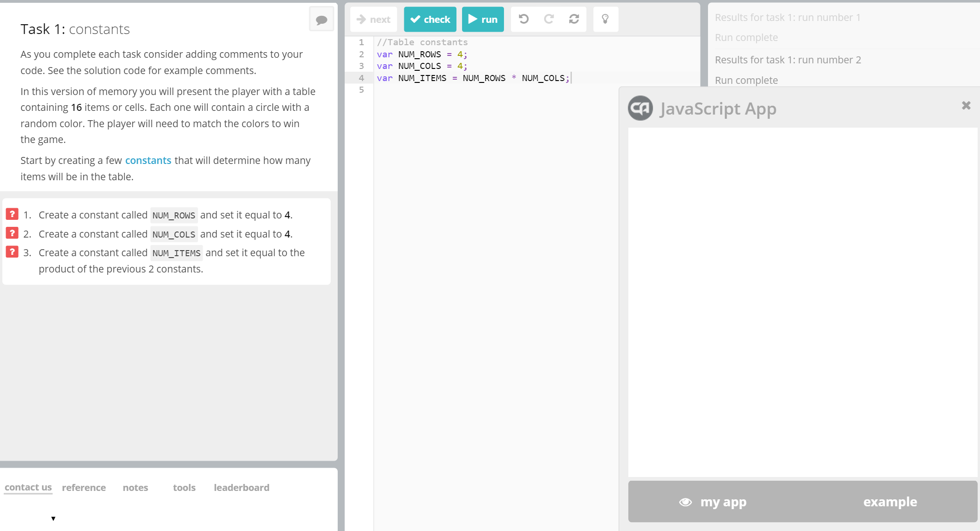Viewport: 980px width, 531px height.
Task: Show my app preview with eye icon
Action: coord(714,502)
